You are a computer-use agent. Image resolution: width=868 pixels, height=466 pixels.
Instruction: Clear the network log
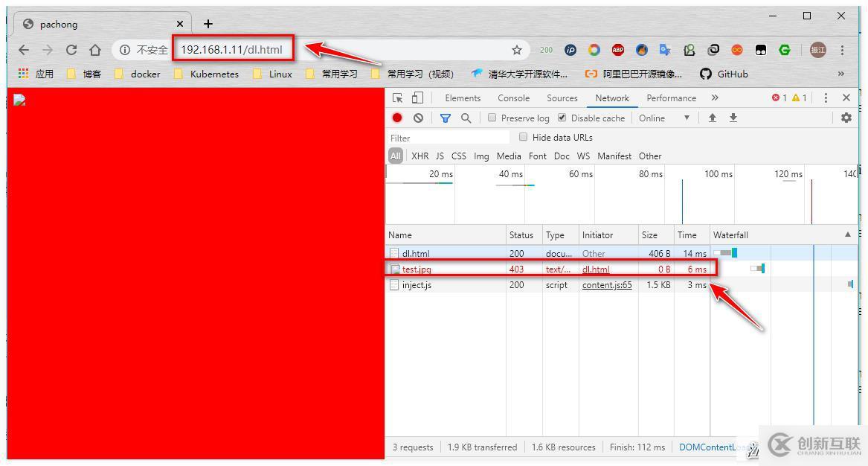point(419,118)
